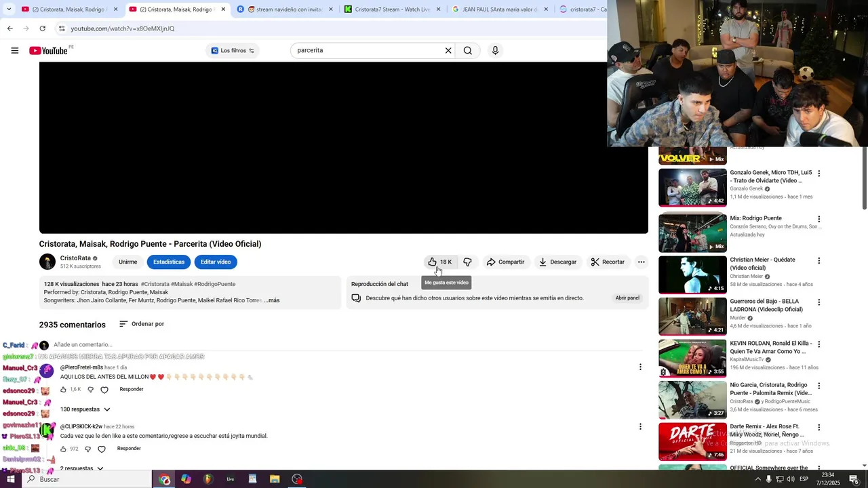Go back in browser history

(10, 28)
